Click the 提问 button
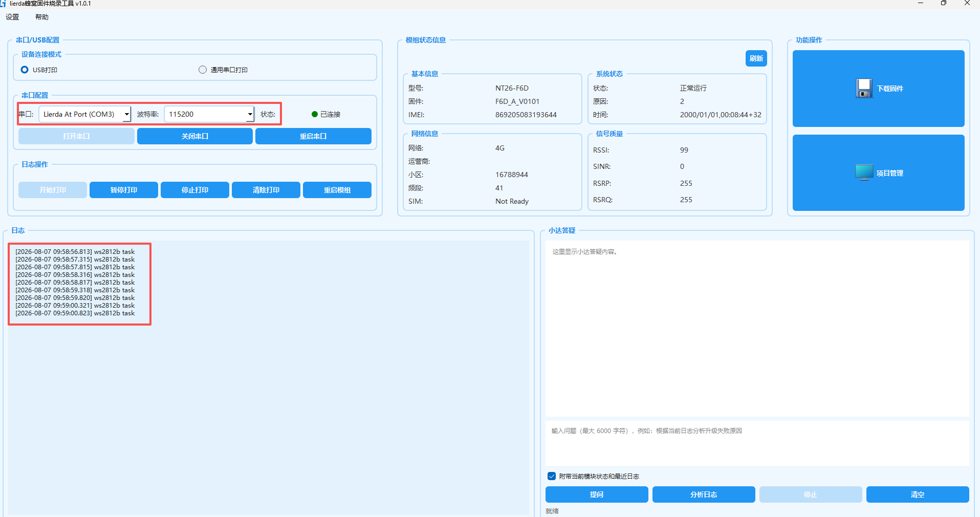The width and height of the screenshot is (980, 517). [597, 494]
